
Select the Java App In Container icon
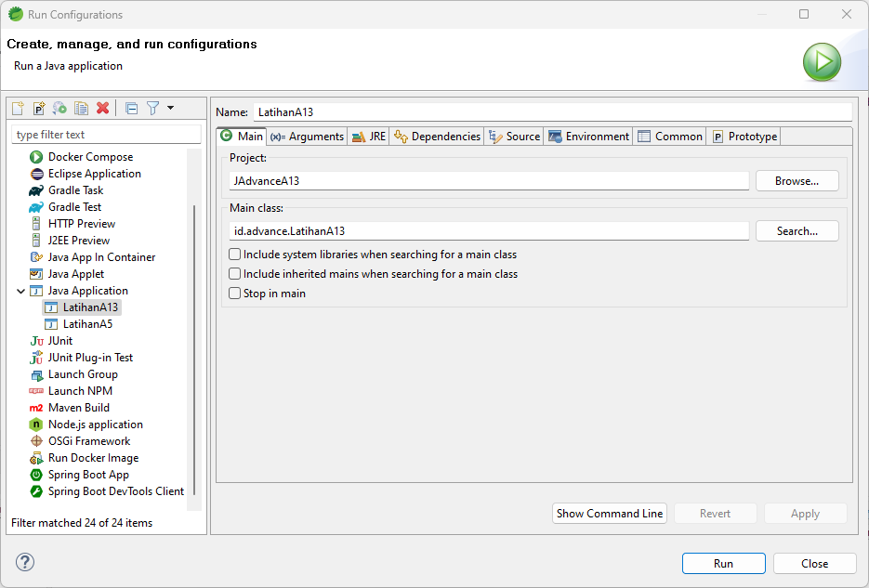pos(36,257)
